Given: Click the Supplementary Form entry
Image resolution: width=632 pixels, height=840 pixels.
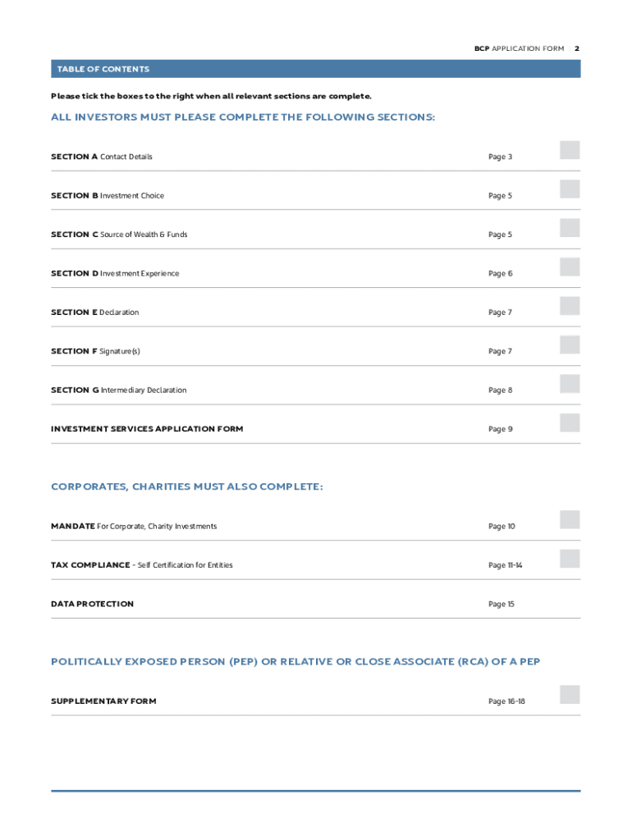Looking at the screenshot, I should (103, 701).
